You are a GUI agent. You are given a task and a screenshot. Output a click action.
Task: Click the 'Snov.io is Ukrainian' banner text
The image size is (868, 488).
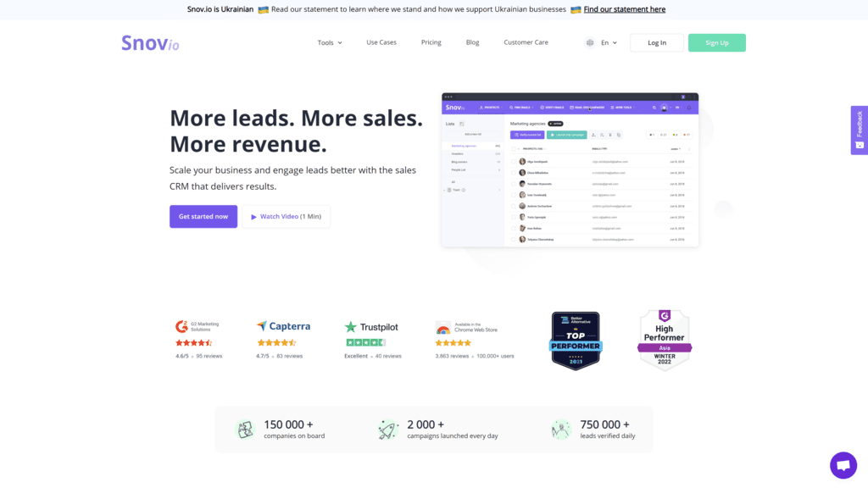pos(220,9)
